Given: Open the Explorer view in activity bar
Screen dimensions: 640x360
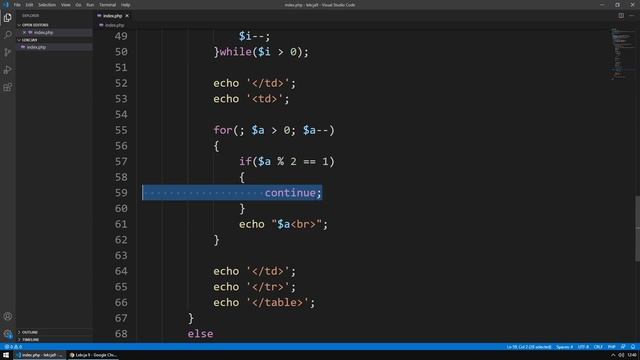Looking at the screenshot, I should coord(7,18).
